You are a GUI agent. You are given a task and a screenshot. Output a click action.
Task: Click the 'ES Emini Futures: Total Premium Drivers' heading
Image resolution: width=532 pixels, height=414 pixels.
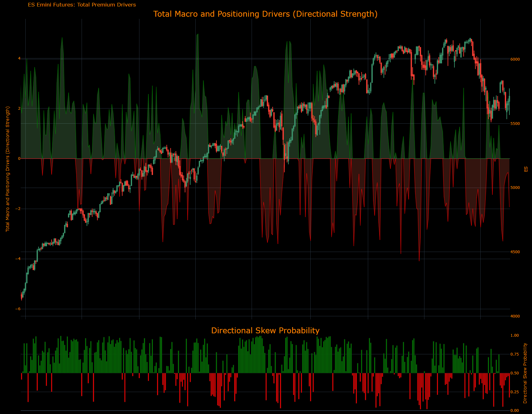pyautogui.click(x=82, y=5)
